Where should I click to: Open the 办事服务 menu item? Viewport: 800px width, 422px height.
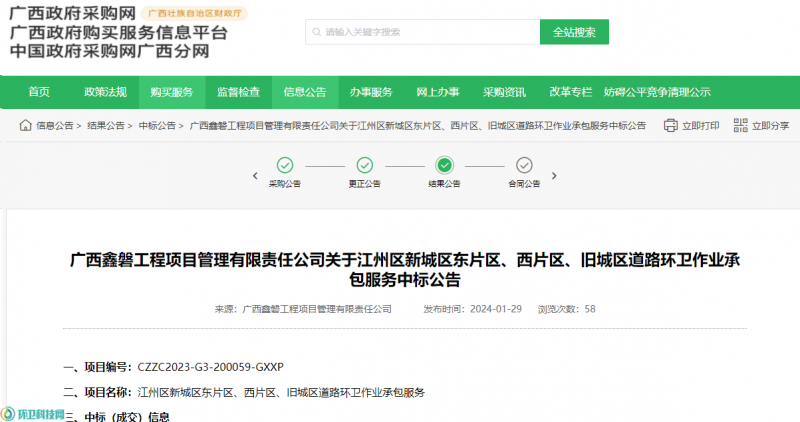pyautogui.click(x=371, y=92)
